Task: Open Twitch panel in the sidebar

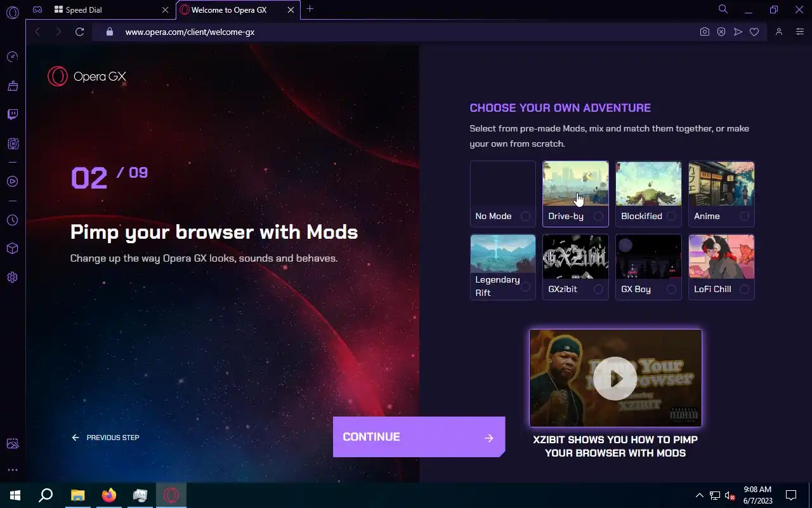Action: (x=12, y=114)
